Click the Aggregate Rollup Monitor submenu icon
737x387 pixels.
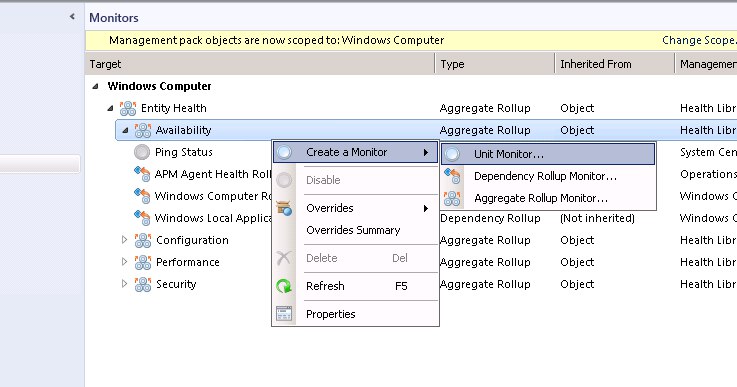click(x=452, y=198)
